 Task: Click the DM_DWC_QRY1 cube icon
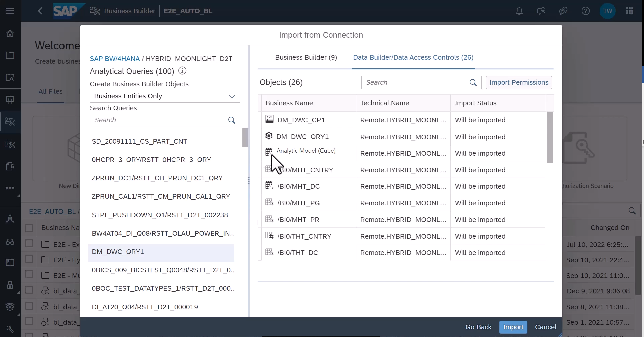click(x=269, y=136)
